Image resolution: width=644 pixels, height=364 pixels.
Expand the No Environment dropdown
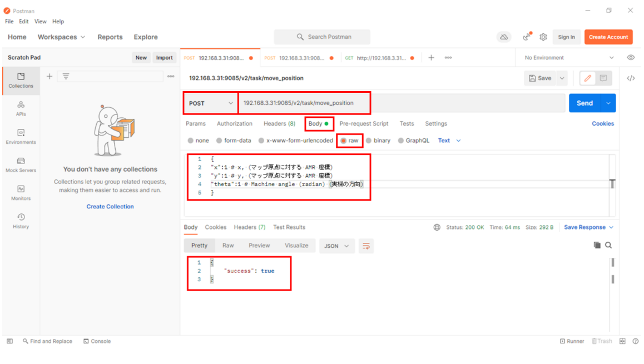569,58
